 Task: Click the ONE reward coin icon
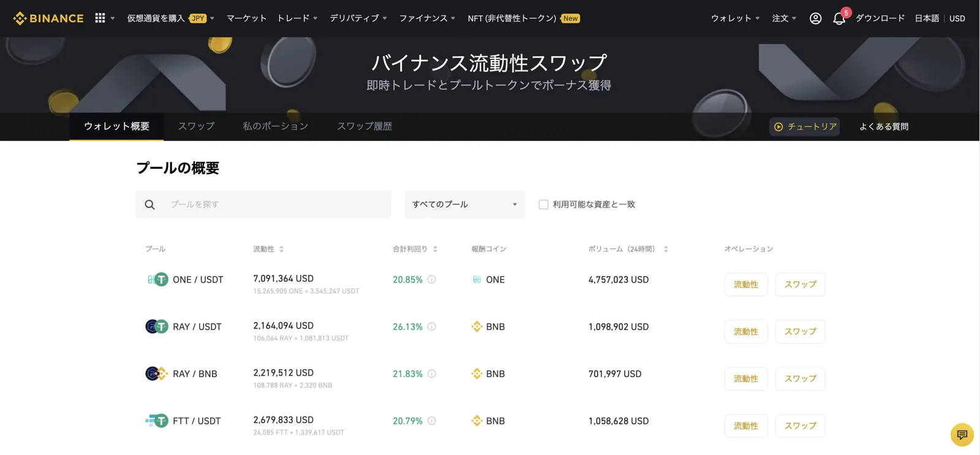coord(477,280)
